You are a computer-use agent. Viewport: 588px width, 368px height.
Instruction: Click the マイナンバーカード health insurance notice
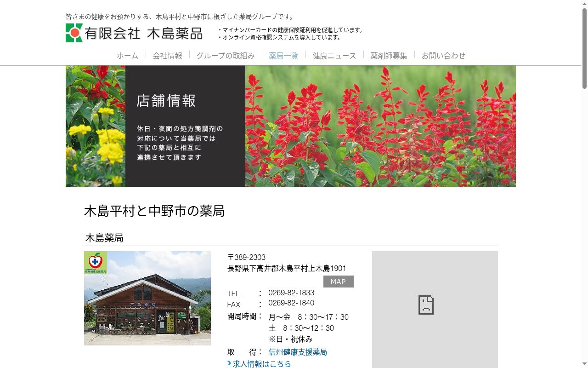pyautogui.click(x=291, y=30)
